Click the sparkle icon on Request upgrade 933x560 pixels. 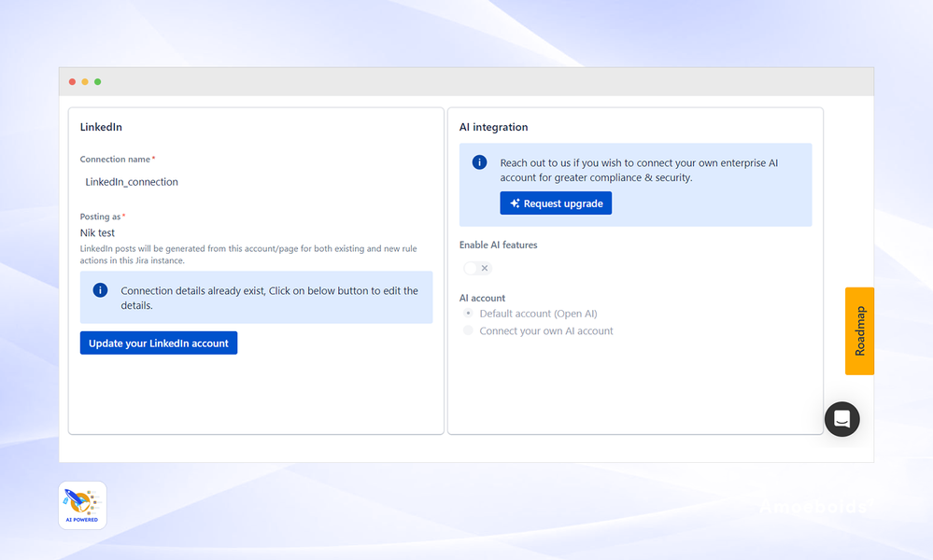click(513, 203)
